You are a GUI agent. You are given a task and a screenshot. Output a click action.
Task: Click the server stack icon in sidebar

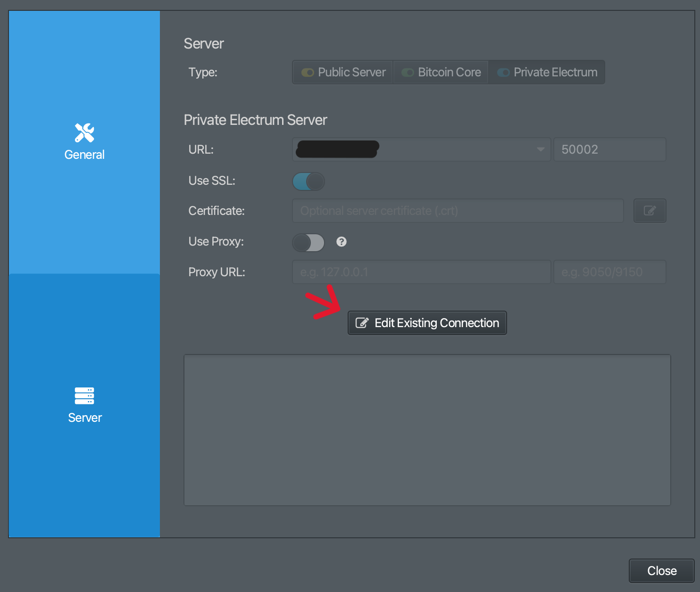pyautogui.click(x=84, y=396)
